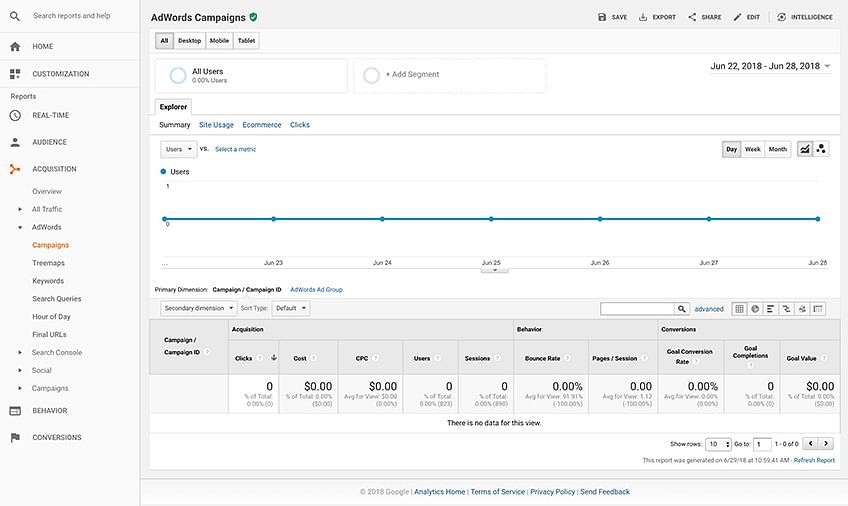Screen dimensions: 848x506
Task: Select the data table view icon
Action: tap(739, 309)
